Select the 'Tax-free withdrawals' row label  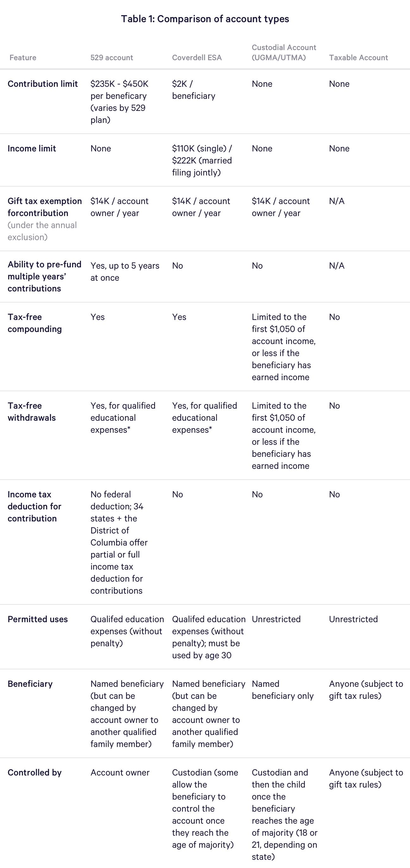coord(32,412)
